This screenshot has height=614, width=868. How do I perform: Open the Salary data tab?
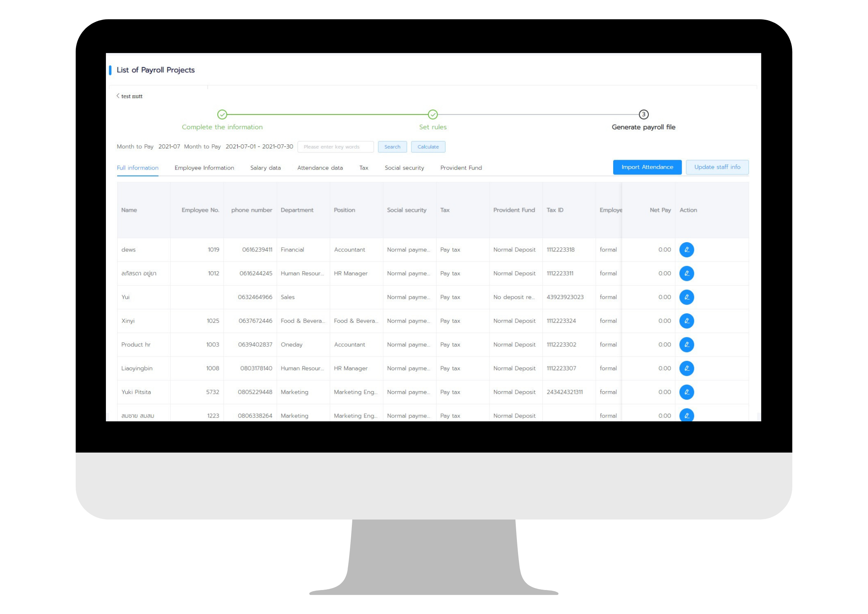point(265,168)
